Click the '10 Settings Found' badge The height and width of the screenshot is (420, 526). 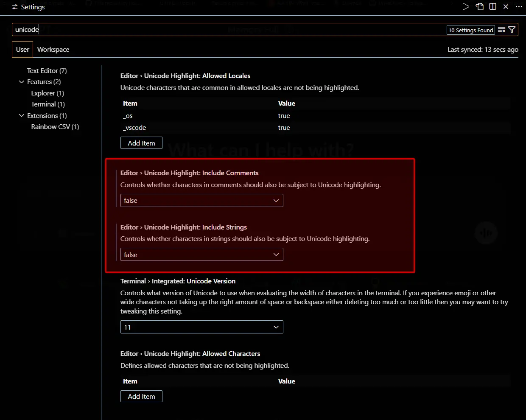click(x=471, y=30)
